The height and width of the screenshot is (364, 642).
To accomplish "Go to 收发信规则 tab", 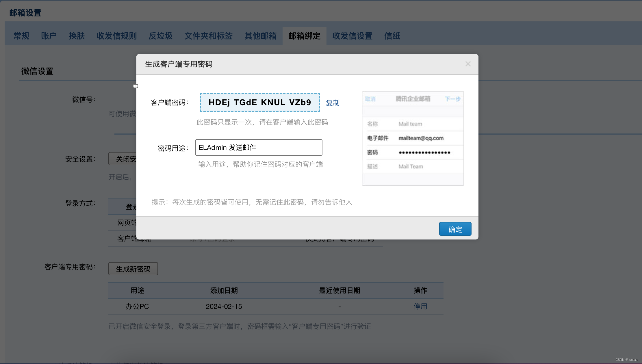I will click(116, 36).
